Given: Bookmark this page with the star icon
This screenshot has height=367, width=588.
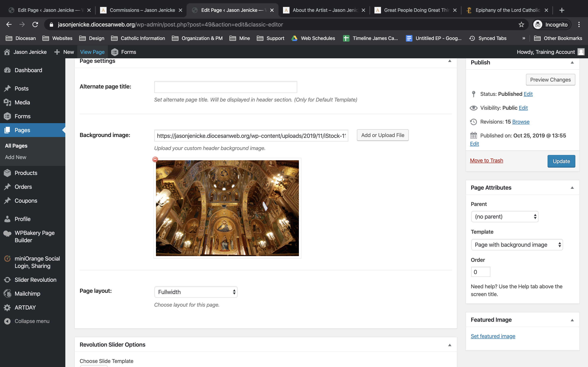Looking at the screenshot, I should coord(521,24).
